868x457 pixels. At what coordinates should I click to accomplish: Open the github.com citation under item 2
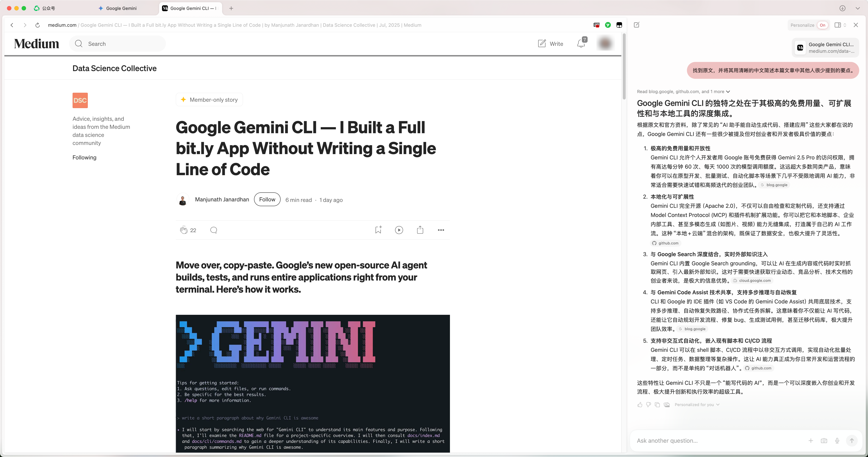click(665, 243)
